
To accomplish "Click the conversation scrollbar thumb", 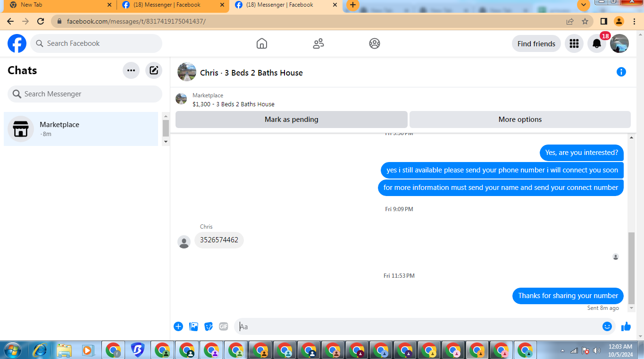I will coord(632,268).
